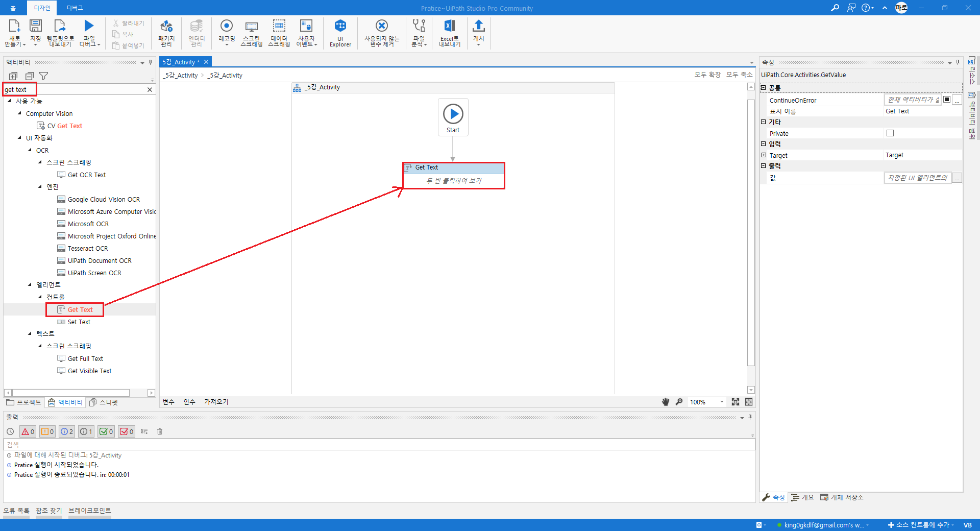
Task: Toggle the Private checkbox
Action: tap(890, 133)
